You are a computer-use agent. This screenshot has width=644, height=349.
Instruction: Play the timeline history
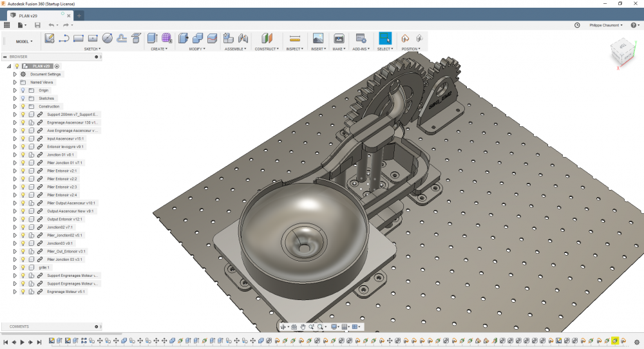tap(22, 342)
